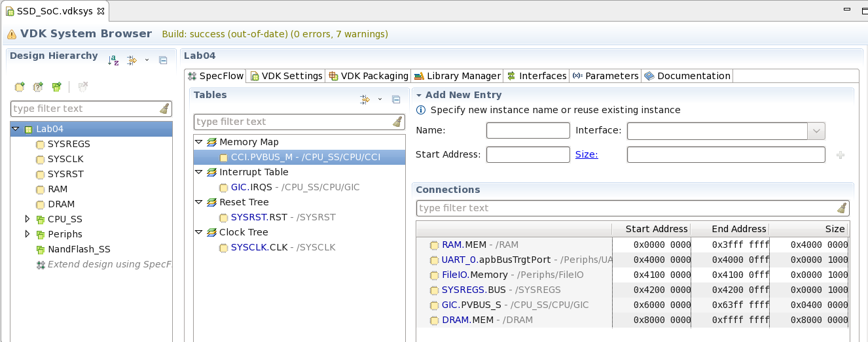Select Lab04 in the Design Hierarchy
The image size is (868, 342).
50,129
